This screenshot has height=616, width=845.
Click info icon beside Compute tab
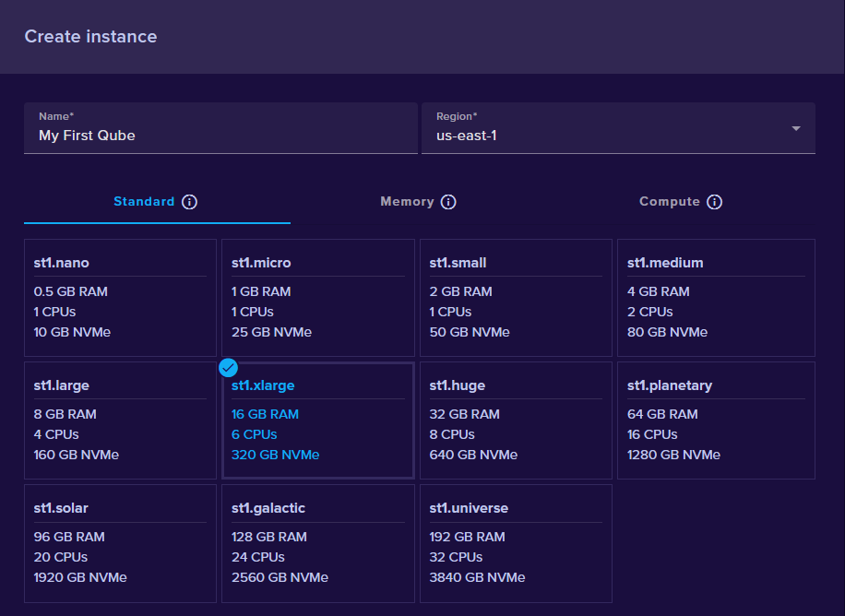(x=714, y=202)
